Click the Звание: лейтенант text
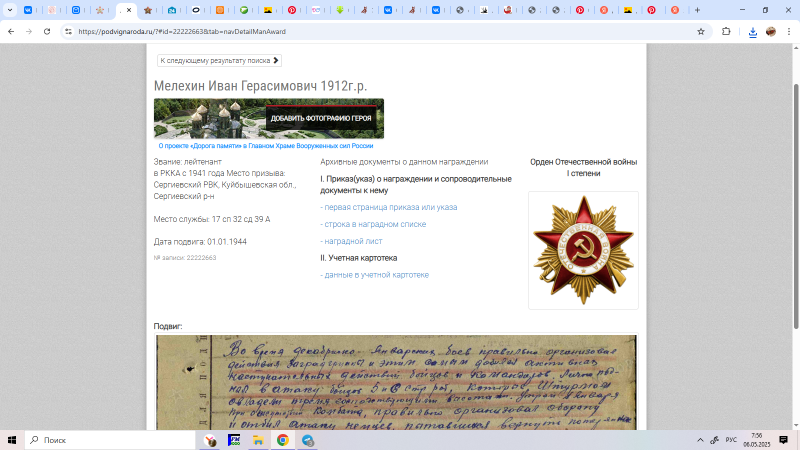This screenshot has width=800, height=450. [188, 162]
